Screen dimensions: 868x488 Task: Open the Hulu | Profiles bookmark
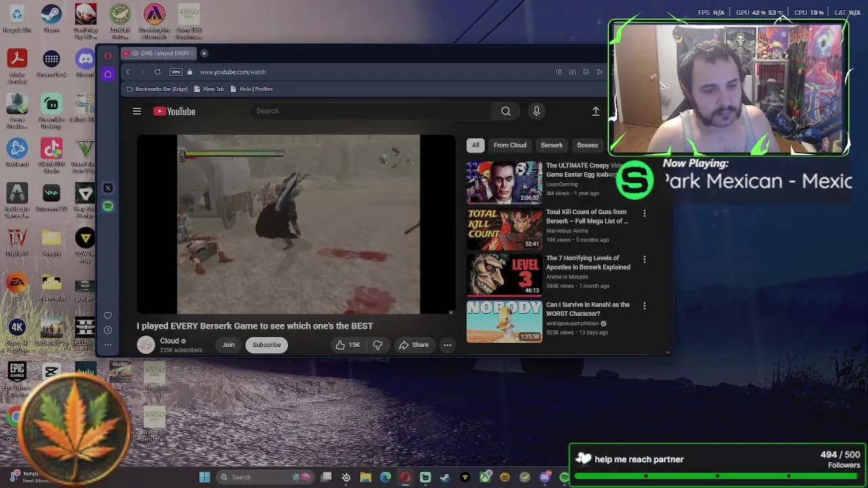click(x=251, y=89)
